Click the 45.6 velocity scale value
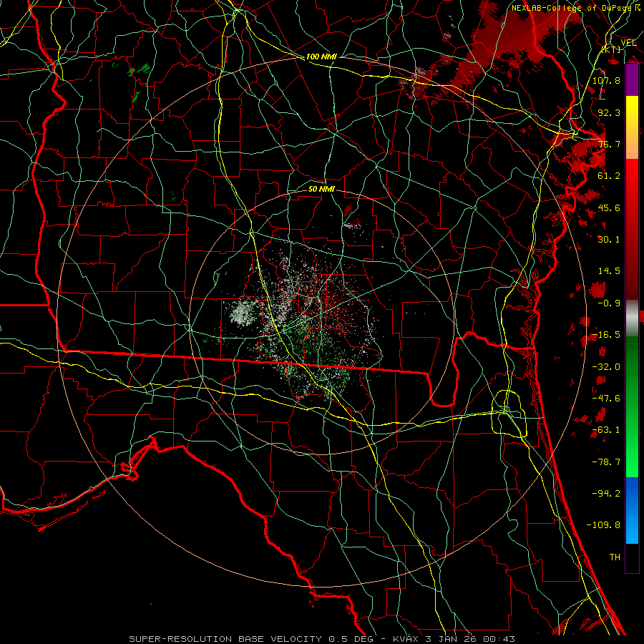Image resolution: width=644 pixels, height=644 pixels. click(x=609, y=208)
